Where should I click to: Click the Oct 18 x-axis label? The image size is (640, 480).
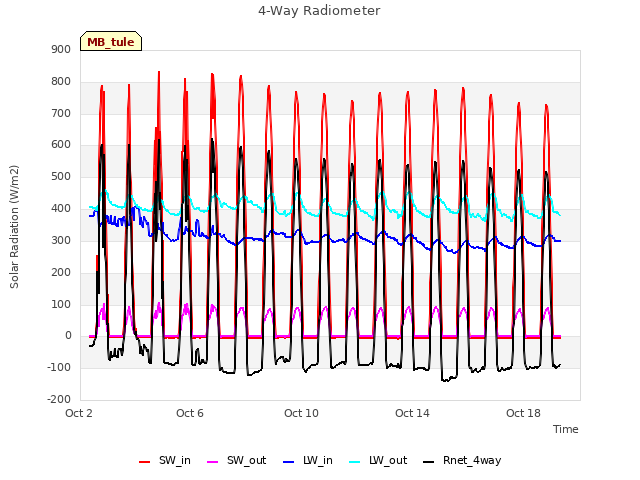click(x=523, y=413)
